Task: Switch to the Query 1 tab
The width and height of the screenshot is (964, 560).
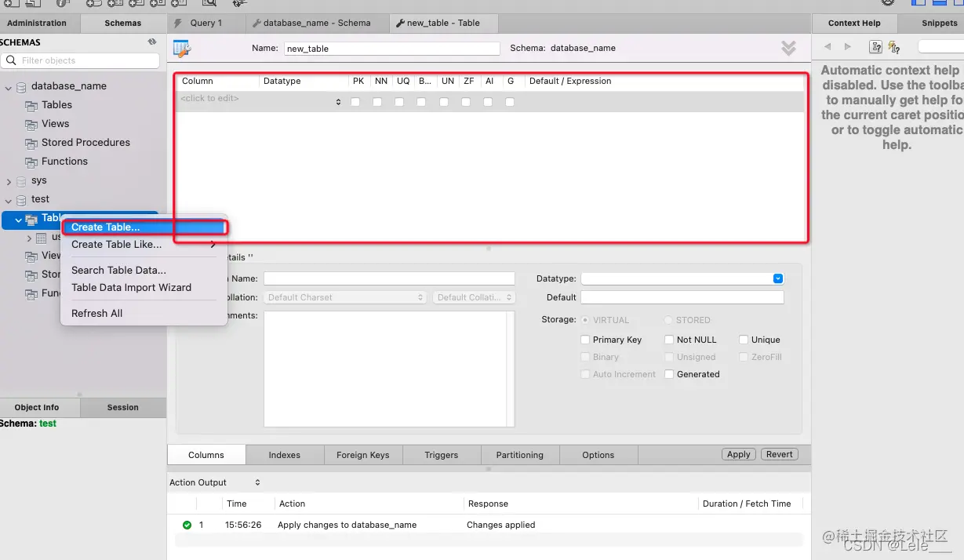Action: tap(206, 23)
